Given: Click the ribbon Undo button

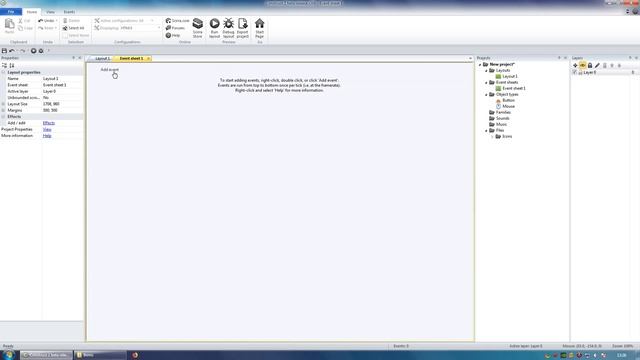Looking at the screenshot, I should [46, 20].
